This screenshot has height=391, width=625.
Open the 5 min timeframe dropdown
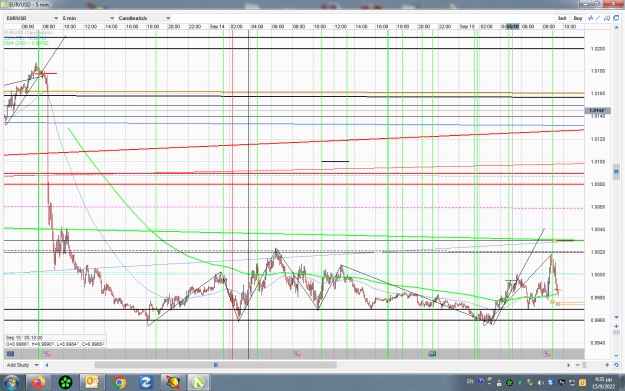[88, 18]
